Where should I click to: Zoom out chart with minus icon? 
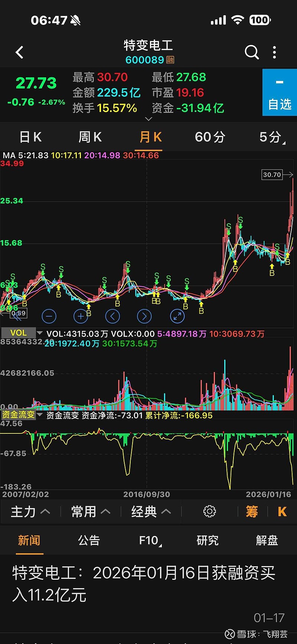tap(49, 316)
